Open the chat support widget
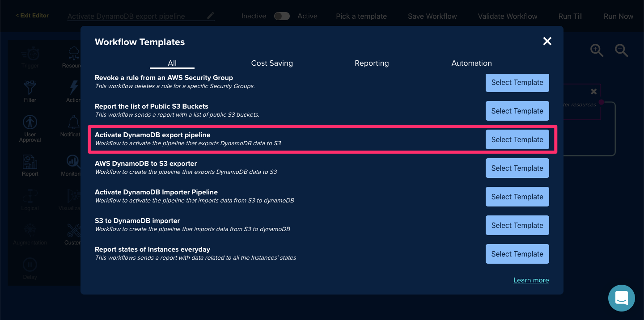 pyautogui.click(x=622, y=298)
